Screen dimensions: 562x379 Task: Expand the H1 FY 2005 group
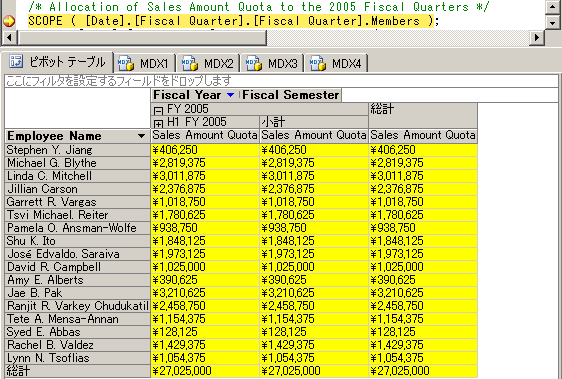(158, 124)
